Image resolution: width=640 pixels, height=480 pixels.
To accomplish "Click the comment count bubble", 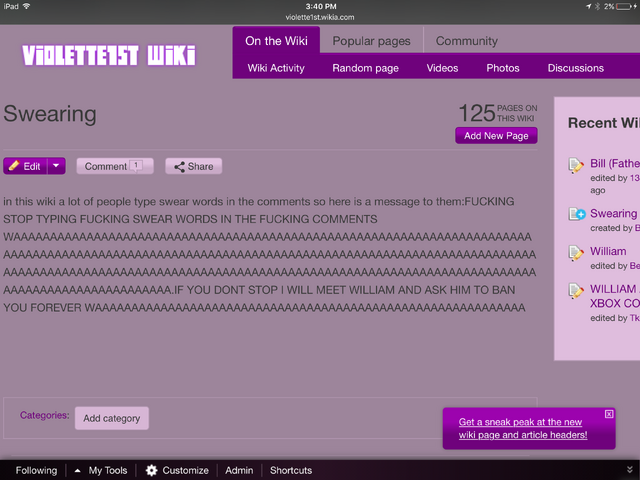I will [136, 165].
